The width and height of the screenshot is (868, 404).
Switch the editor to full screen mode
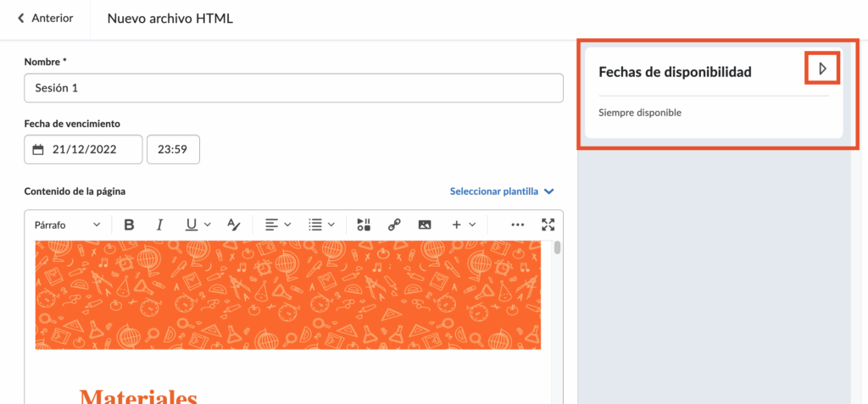[548, 224]
